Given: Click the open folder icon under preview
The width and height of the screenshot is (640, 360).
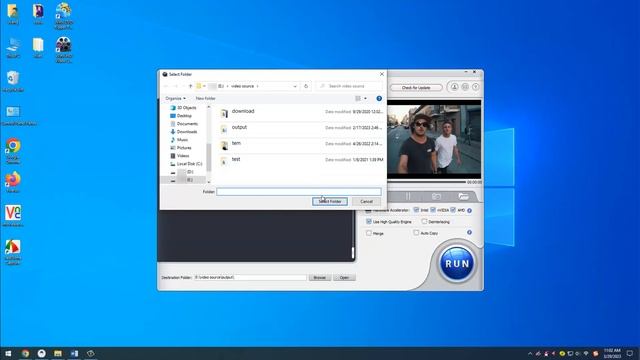Looking at the screenshot, I should pos(463,196).
